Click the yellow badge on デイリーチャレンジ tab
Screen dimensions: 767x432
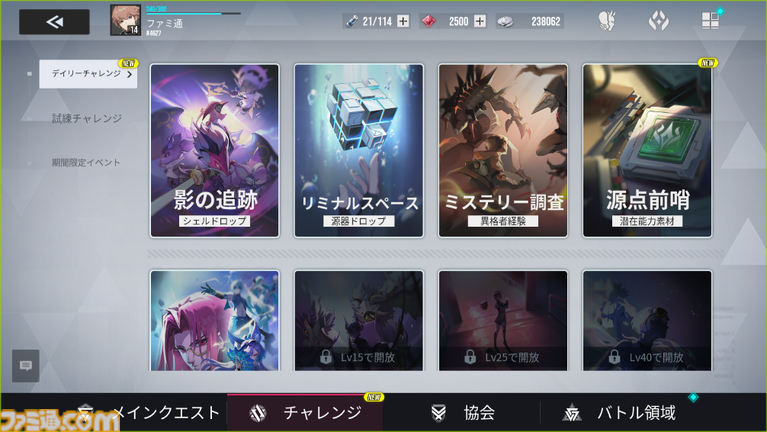[129, 63]
